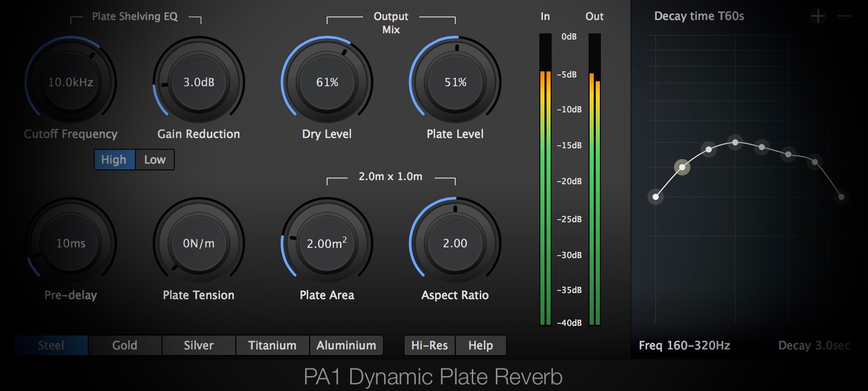Select the Low shelving filter mode
The height and width of the screenshot is (391, 868).
(155, 160)
